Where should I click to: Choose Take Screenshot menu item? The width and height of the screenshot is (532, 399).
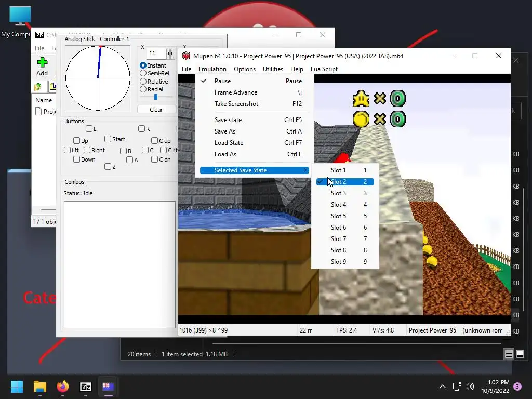254,104
